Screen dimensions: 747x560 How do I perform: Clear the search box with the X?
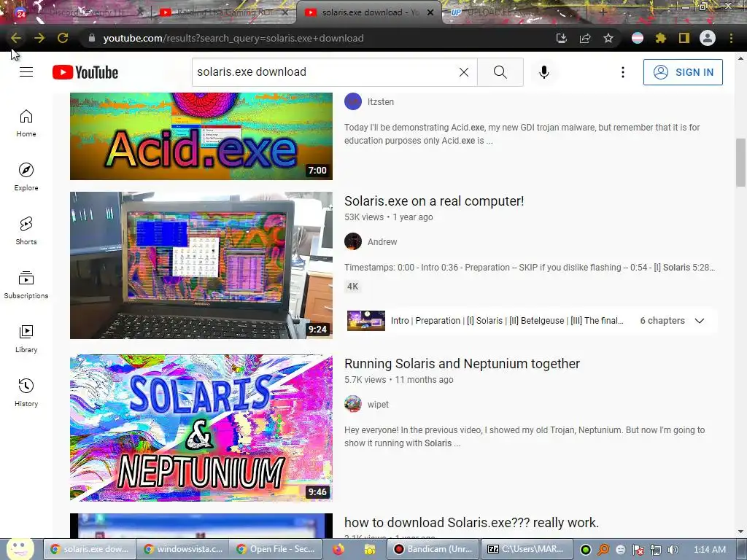tap(463, 72)
